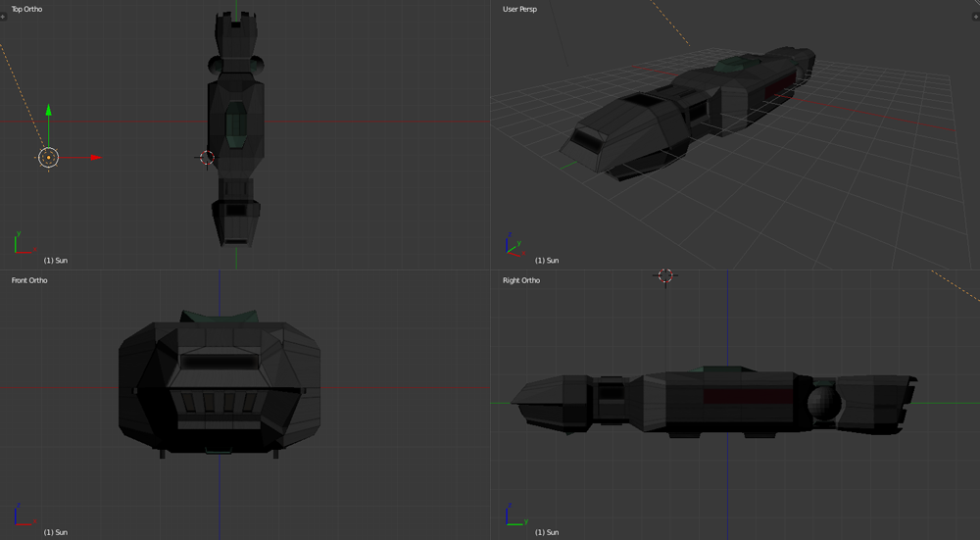Click the axis orientation gizmo in User Persp
The height and width of the screenshot is (540, 980).
coord(514,245)
